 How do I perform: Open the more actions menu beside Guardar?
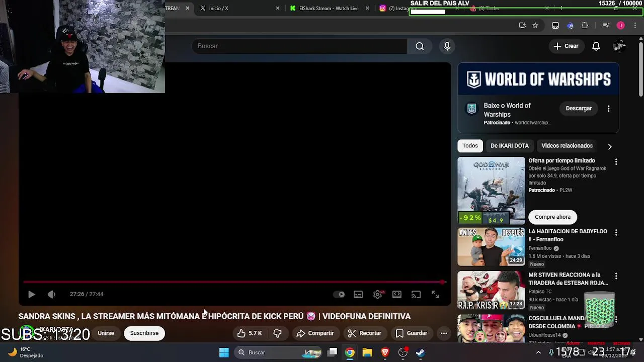coord(444,333)
